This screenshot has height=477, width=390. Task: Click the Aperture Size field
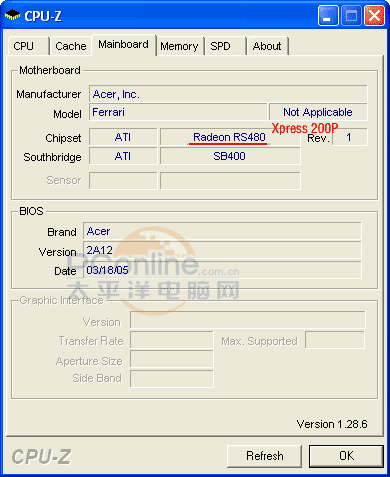(172, 359)
